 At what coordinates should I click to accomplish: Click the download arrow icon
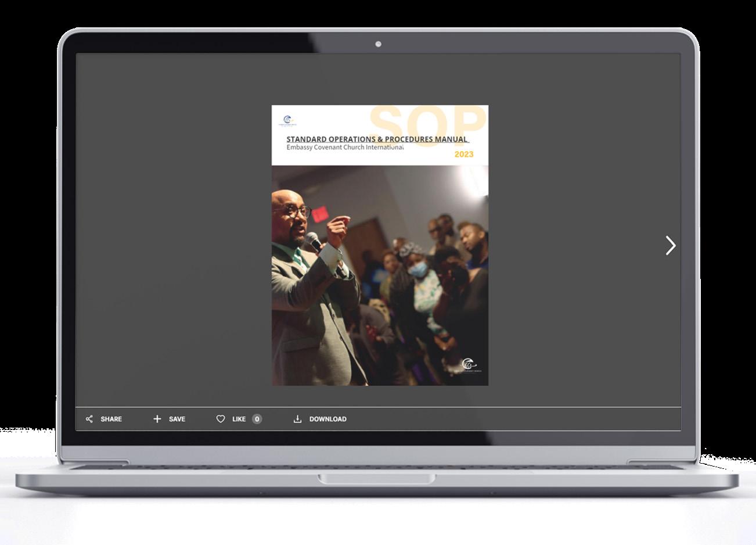pyautogui.click(x=297, y=419)
